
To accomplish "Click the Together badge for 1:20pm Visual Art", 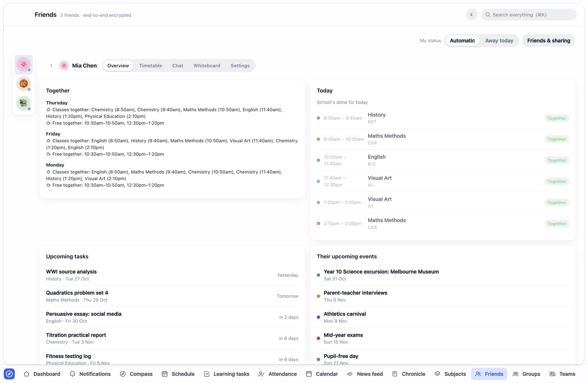I will [557, 203].
